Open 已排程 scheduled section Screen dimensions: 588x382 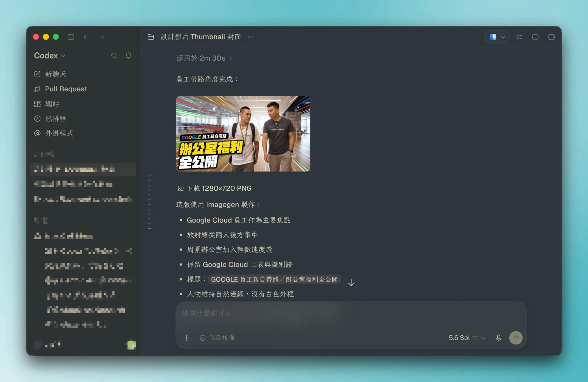click(83, 119)
